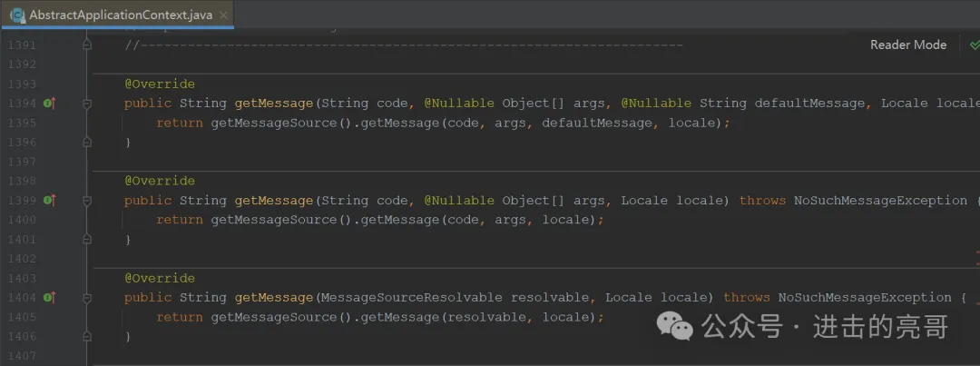Click the @Override annotation on line 1393

click(160, 84)
